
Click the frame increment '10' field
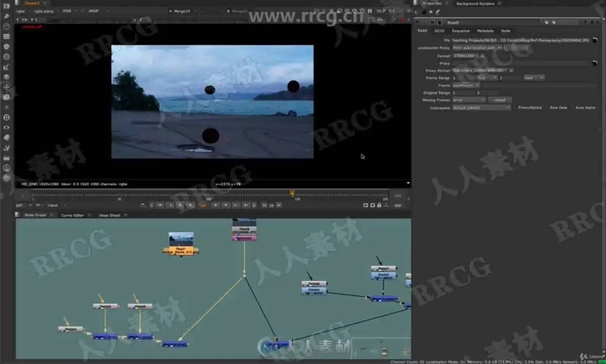[x=272, y=205]
